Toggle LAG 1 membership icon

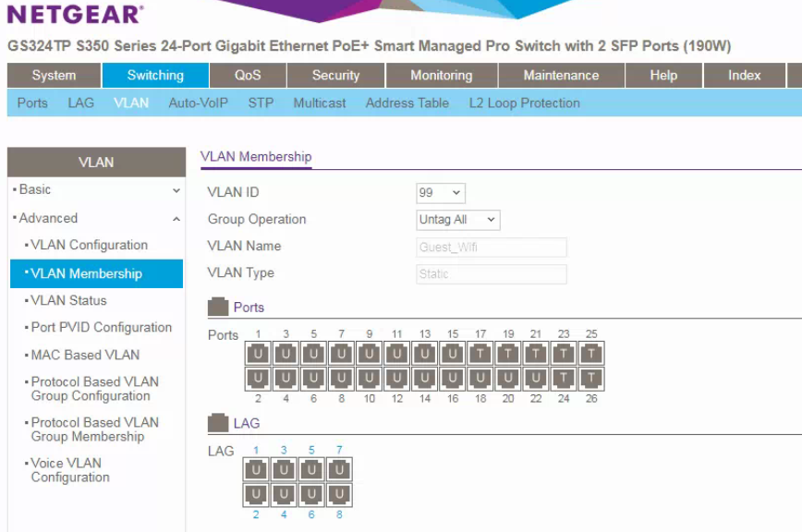point(256,469)
